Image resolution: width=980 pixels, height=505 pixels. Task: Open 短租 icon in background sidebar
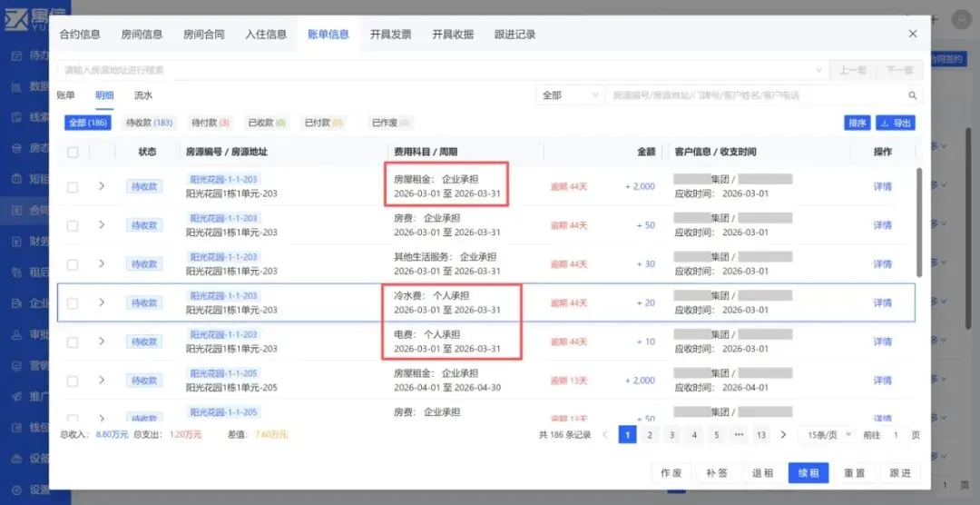tap(17, 179)
